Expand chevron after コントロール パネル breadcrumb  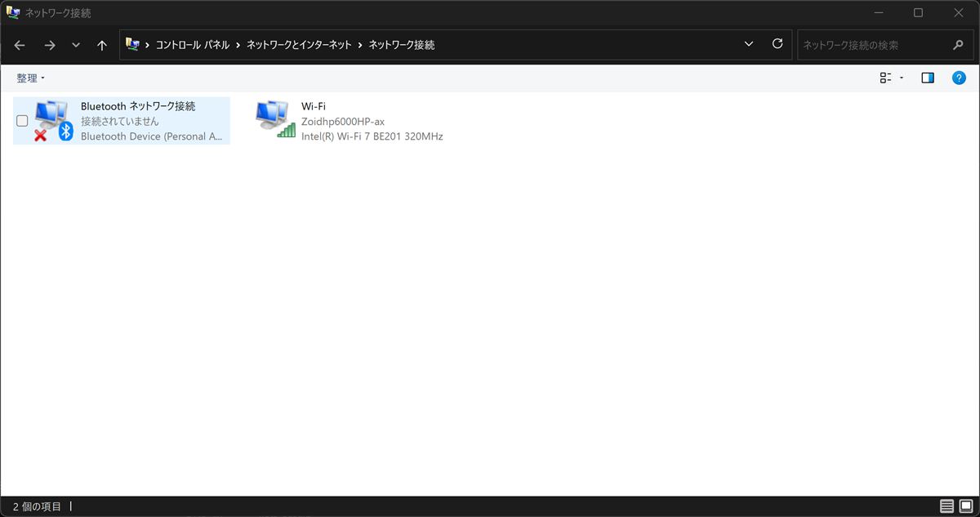(x=238, y=45)
